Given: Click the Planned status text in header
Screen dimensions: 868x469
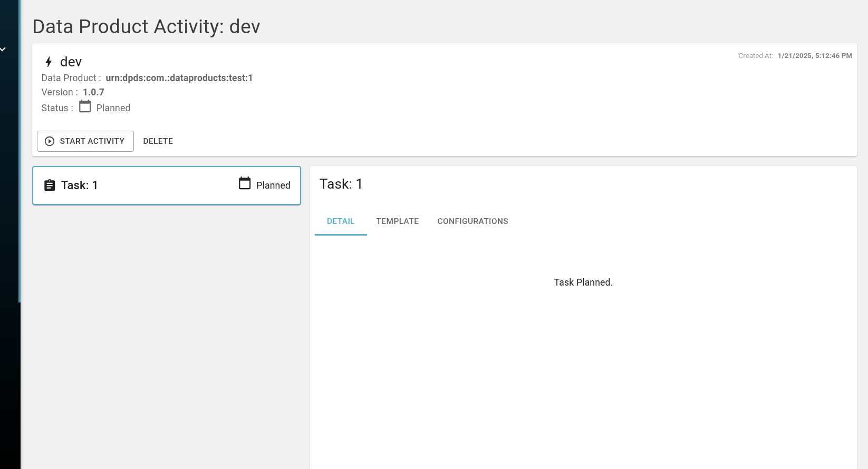Looking at the screenshot, I should (x=113, y=108).
